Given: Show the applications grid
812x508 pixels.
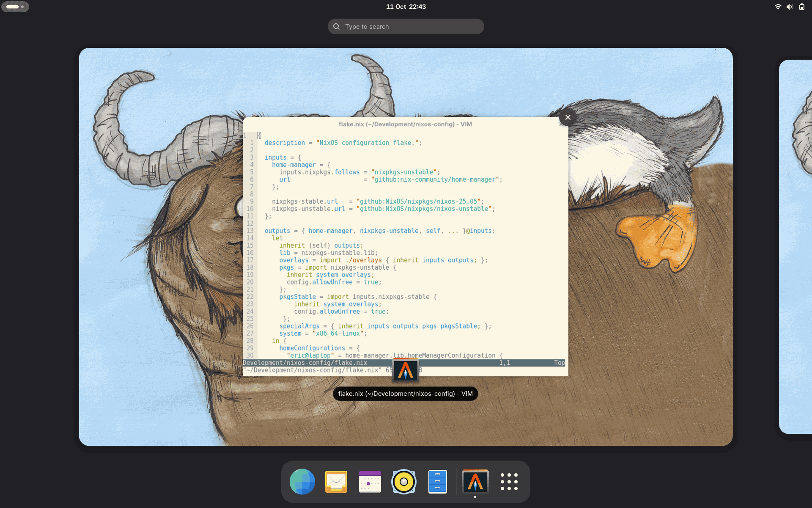Looking at the screenshot, I should [509, 481].
